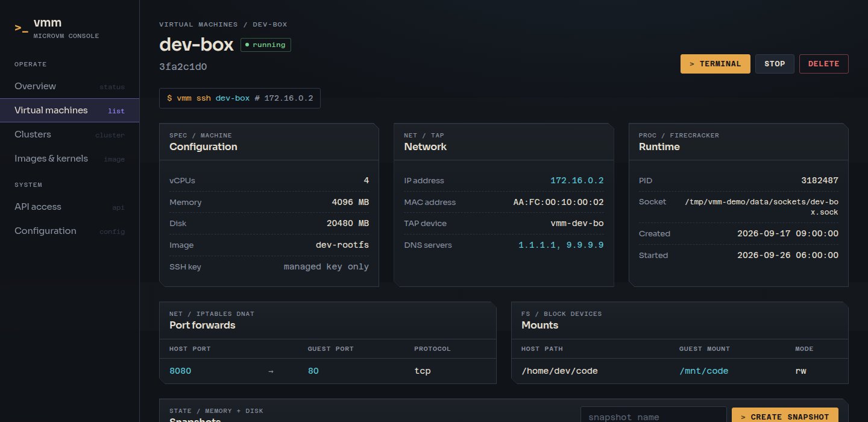Click guest port 80 in Port forwards
The image size is (868, 422).
coord(313,371)
